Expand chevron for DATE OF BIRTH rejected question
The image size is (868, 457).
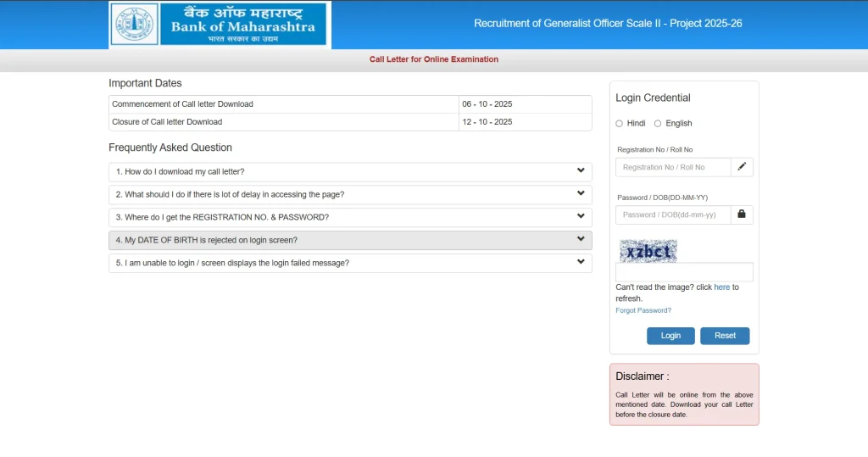(581, 240)
